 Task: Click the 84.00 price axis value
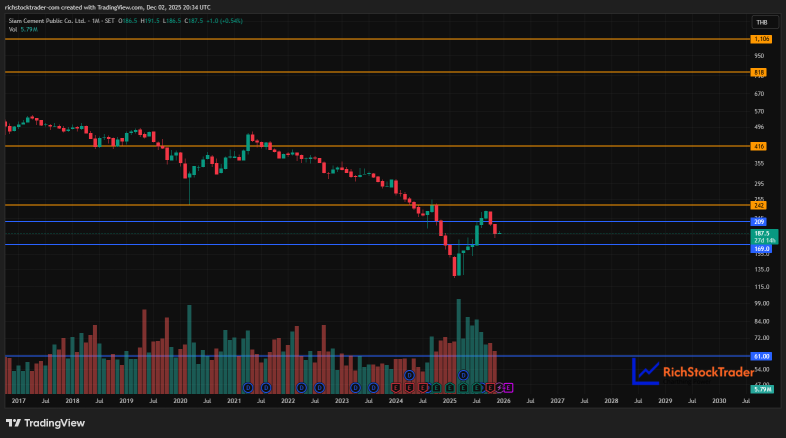coord(761,322)
